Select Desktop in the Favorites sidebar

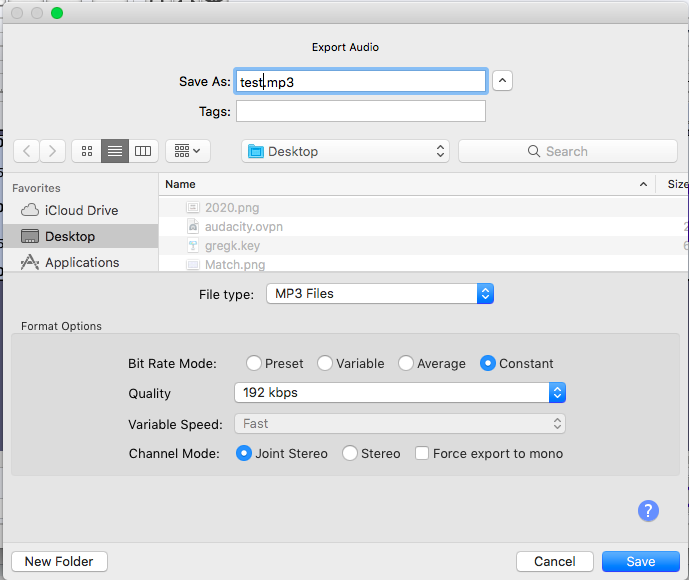(81, 236)
